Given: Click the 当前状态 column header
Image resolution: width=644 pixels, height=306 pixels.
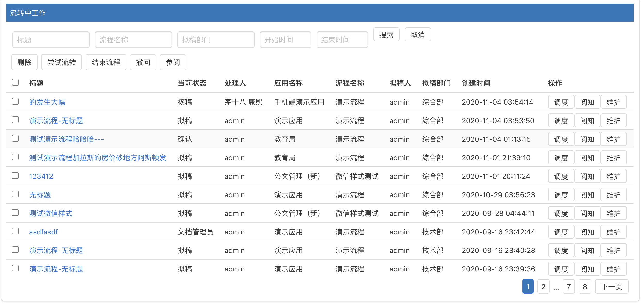Looking at the screenshot, I should tap(192, 83).
